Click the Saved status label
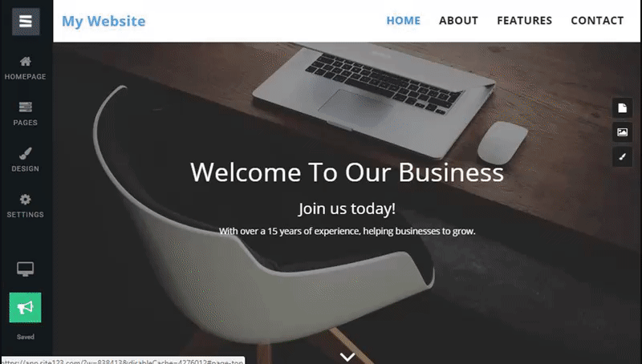 pos(26,337)
